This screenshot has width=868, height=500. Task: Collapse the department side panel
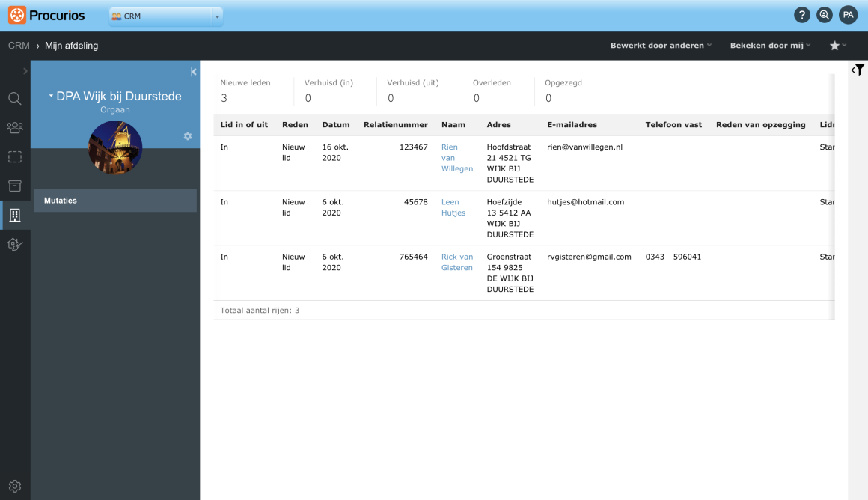tap(193, 71)
